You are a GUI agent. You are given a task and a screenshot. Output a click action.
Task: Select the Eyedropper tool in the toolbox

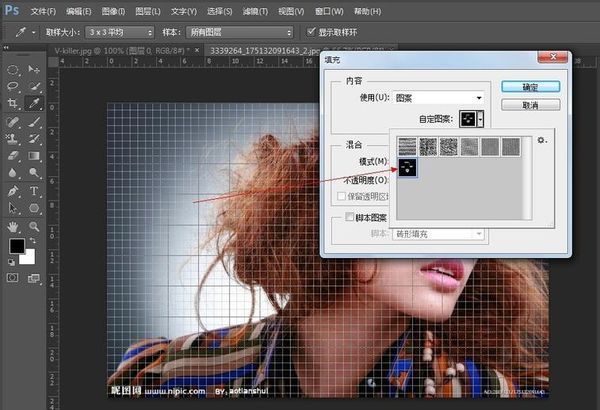(35, 104)
